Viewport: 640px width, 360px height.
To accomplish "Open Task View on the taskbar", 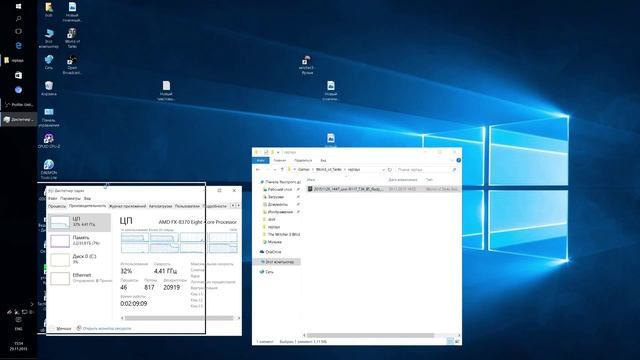I will click(18, 31).
